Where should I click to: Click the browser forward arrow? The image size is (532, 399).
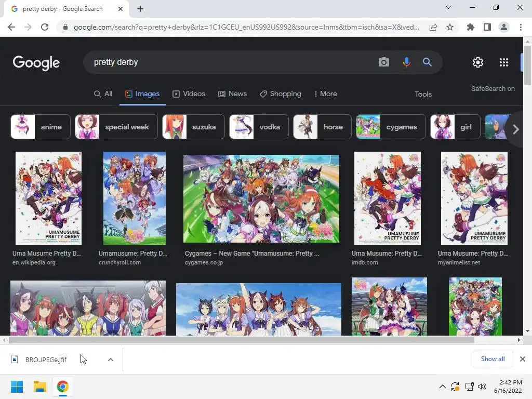pyautogui.click(x=28, y=27)
